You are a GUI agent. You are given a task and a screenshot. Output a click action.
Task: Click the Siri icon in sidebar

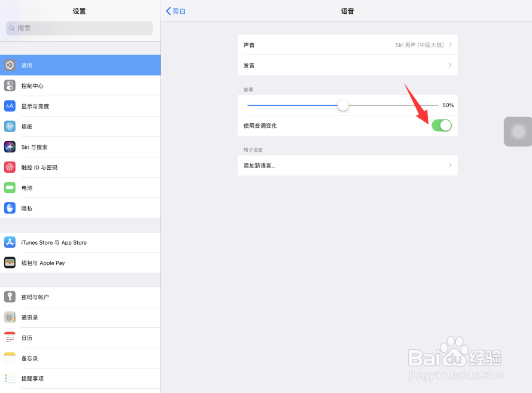tap(10, 147)
